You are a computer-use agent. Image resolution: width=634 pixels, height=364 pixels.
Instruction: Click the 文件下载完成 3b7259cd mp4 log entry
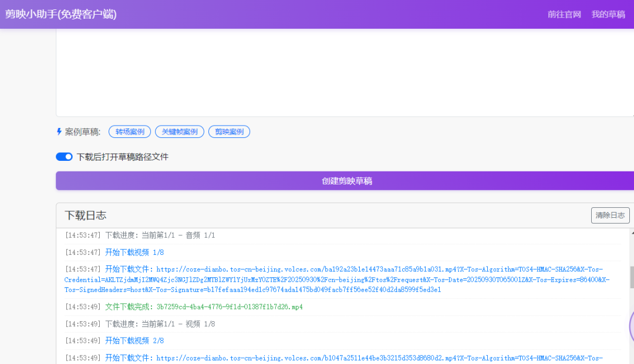click(x=204, y=307)
